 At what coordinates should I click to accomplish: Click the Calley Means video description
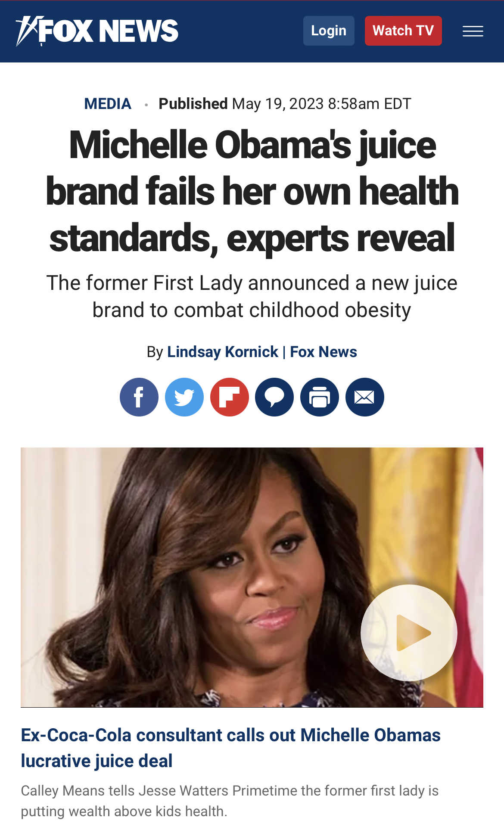pyautogui.click(x=230, y=801)
